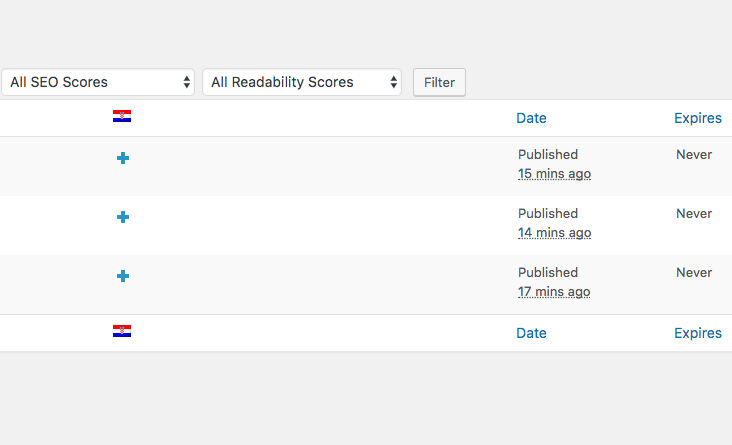Open the All SEO Scores dropdown
732x445 pixels.
98,82
